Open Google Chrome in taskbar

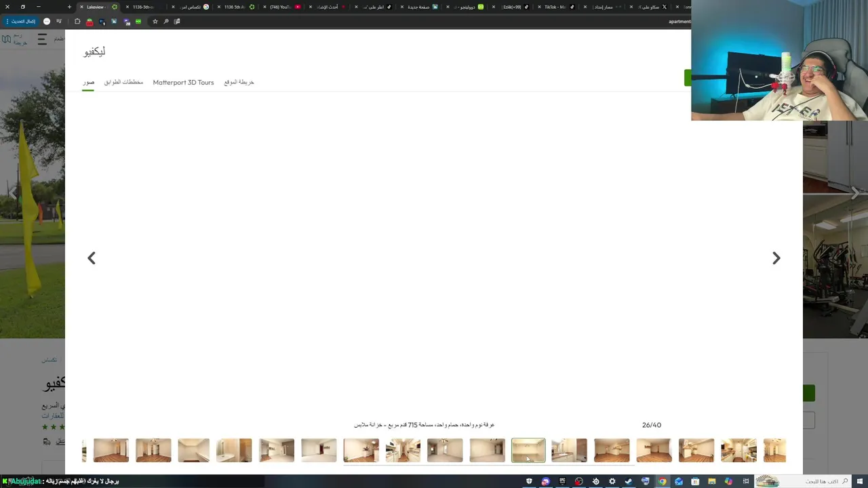pos(662,481)
